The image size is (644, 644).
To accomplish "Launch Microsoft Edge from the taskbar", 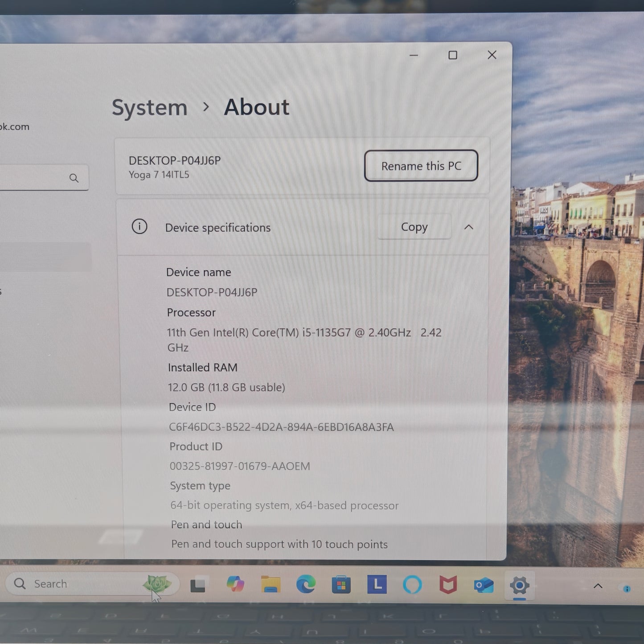I will click(306, 584).
